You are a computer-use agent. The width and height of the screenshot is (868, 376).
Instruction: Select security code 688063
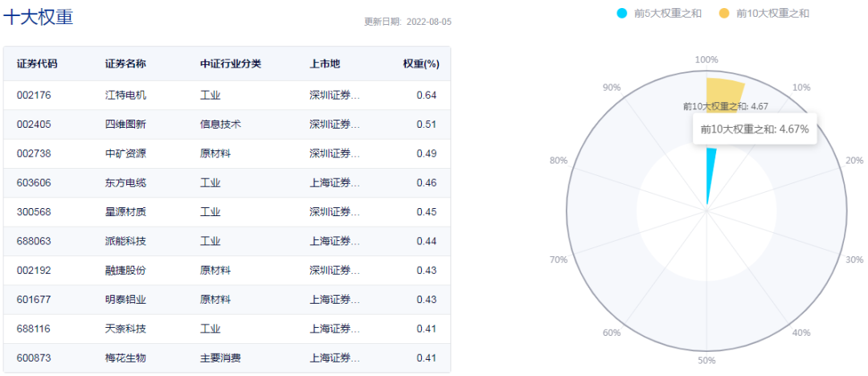point(34,241)
